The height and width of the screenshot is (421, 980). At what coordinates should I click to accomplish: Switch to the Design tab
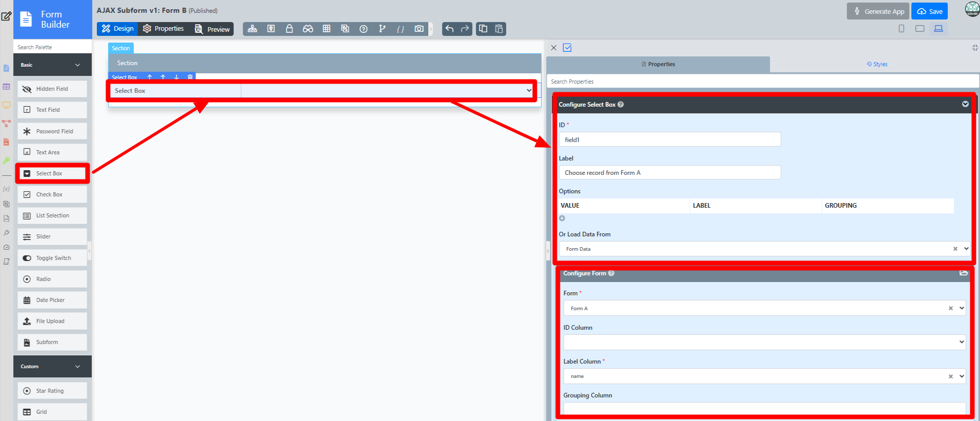click(x=117, y=29)
